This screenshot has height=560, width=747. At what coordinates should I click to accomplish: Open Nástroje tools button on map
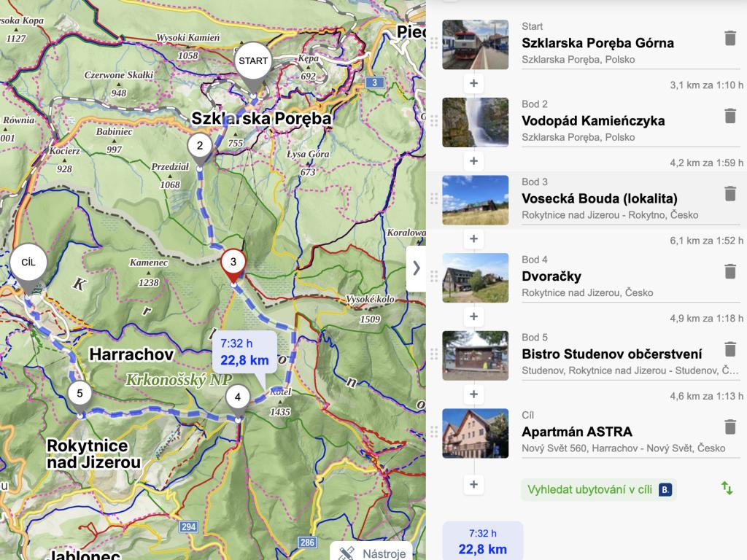371,553
